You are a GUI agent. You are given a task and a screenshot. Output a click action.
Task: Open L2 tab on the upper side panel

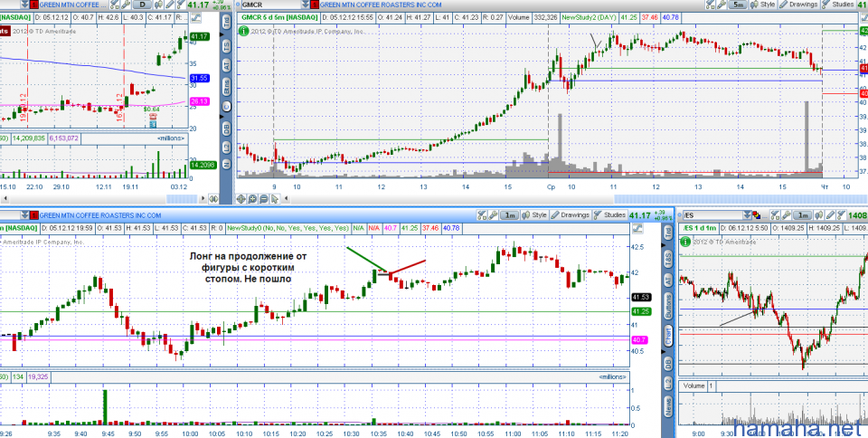click(x=227, y=148)
